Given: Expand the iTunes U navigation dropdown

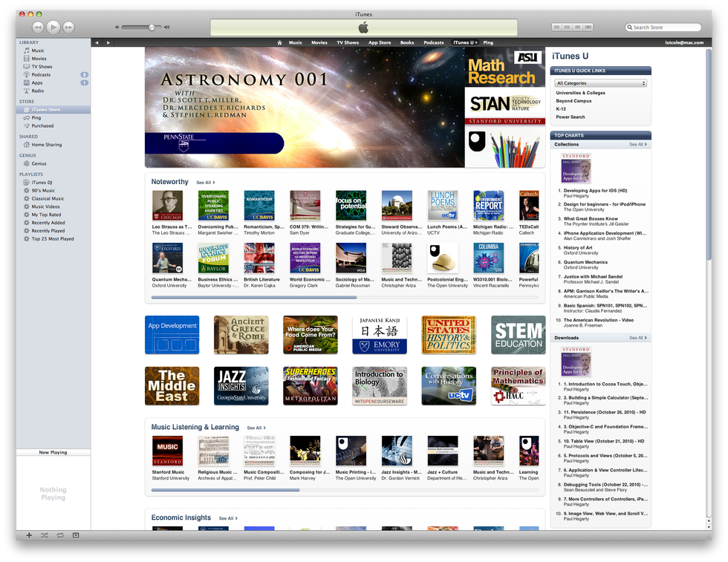Looking at the screenshot, I should coord(477,42).
